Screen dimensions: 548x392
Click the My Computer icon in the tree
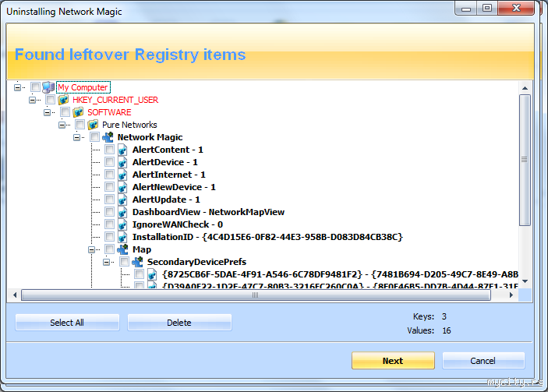click(48, 87)
